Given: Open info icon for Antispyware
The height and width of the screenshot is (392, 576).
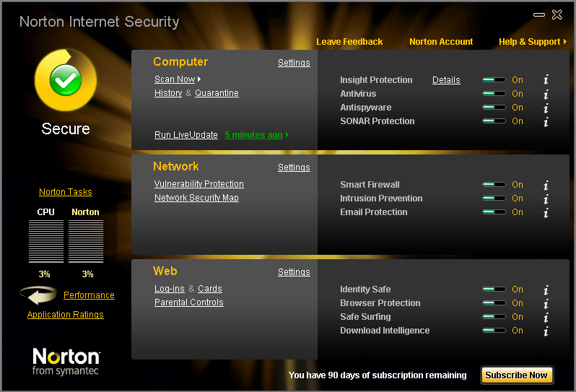Looking at the screenshot, I should [x=546, y=108].
